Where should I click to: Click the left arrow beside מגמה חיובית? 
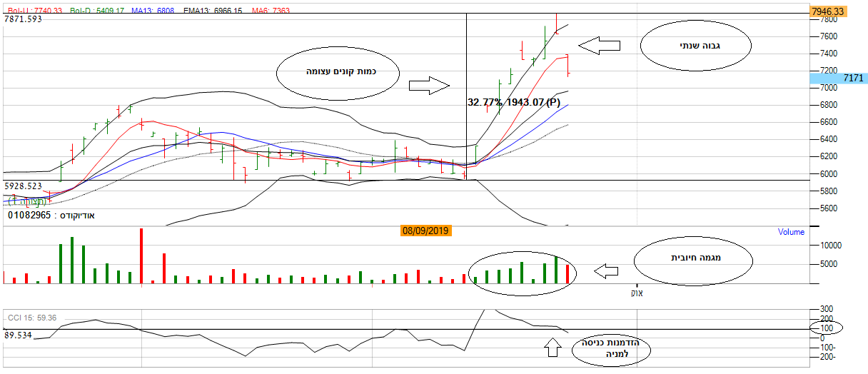(606, 271)
